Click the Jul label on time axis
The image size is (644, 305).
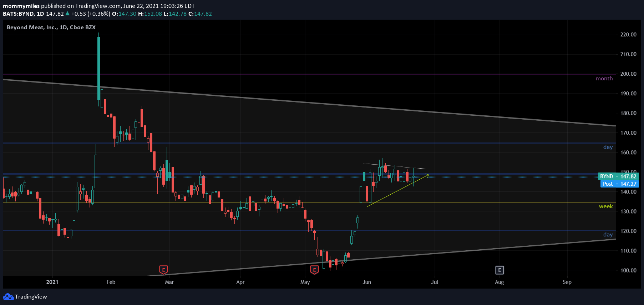(x=435, y=282)
